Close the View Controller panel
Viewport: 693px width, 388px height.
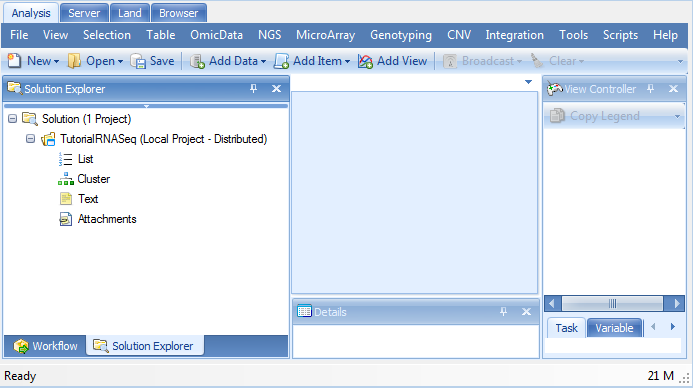pos(673,88)
